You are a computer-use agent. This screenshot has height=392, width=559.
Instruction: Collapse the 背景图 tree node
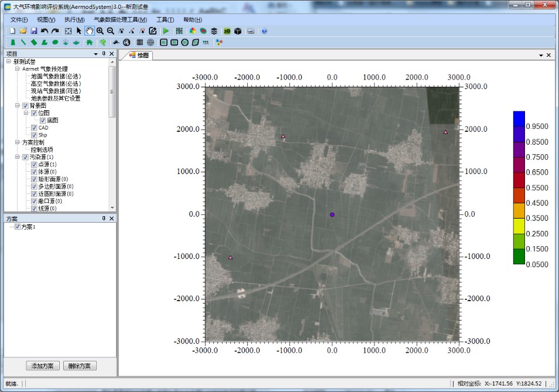coord(17,106)
